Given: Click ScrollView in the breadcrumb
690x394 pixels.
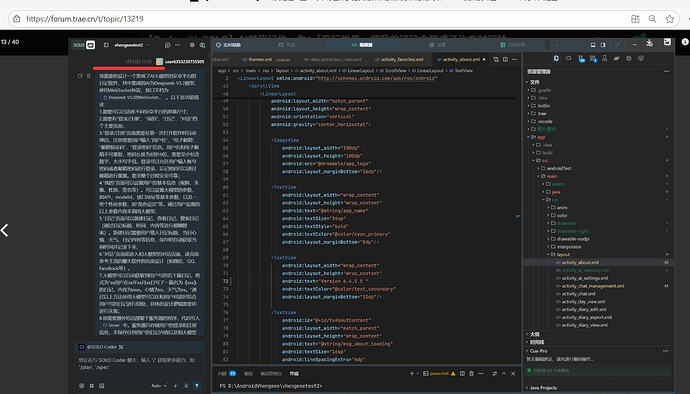Looking at the screenshot, I should (393, 70).
